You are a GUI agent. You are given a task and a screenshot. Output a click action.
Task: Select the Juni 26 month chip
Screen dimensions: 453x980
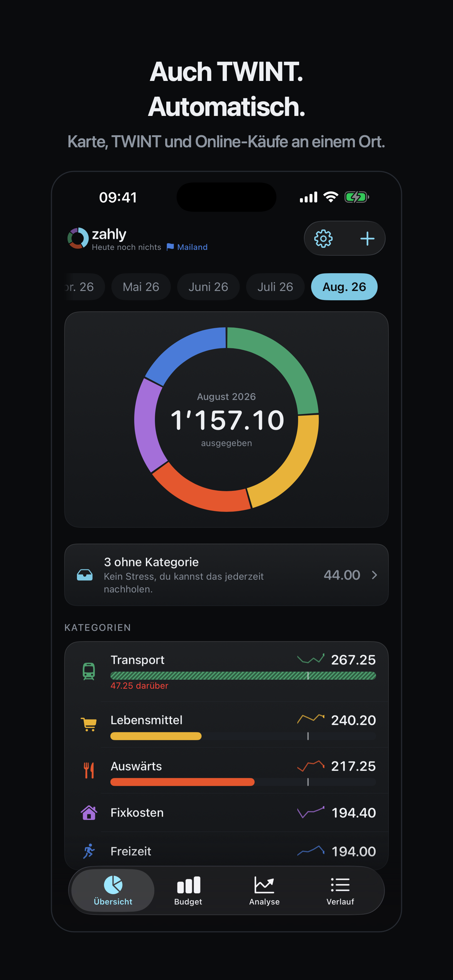coord(208,287)
